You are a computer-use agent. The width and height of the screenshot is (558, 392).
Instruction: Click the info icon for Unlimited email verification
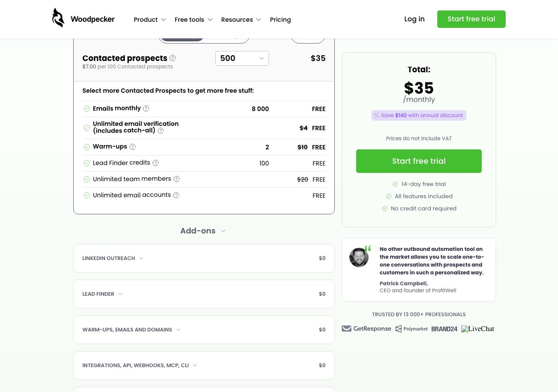click(x=161, y=131)
